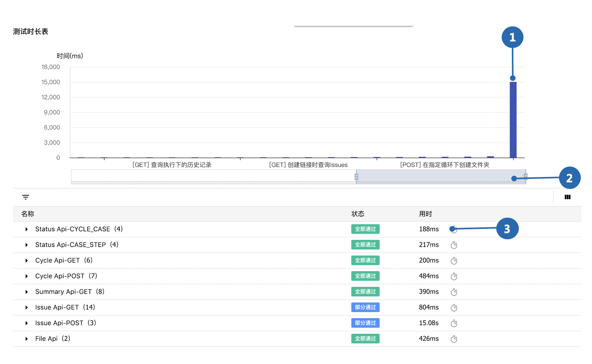Select the 484ms duration value

tap(429, 276)
